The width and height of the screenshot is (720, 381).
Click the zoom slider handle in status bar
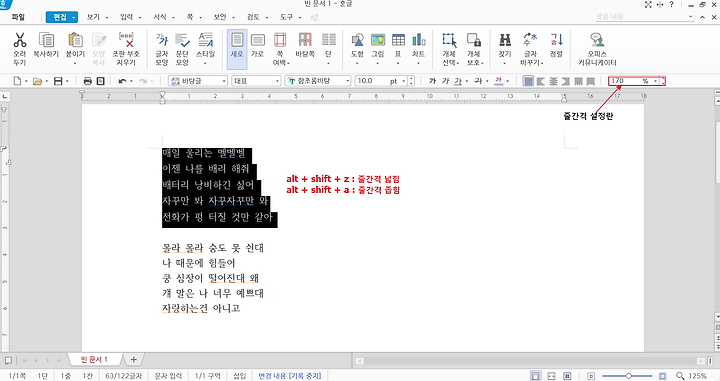click(x=628, y=376)
